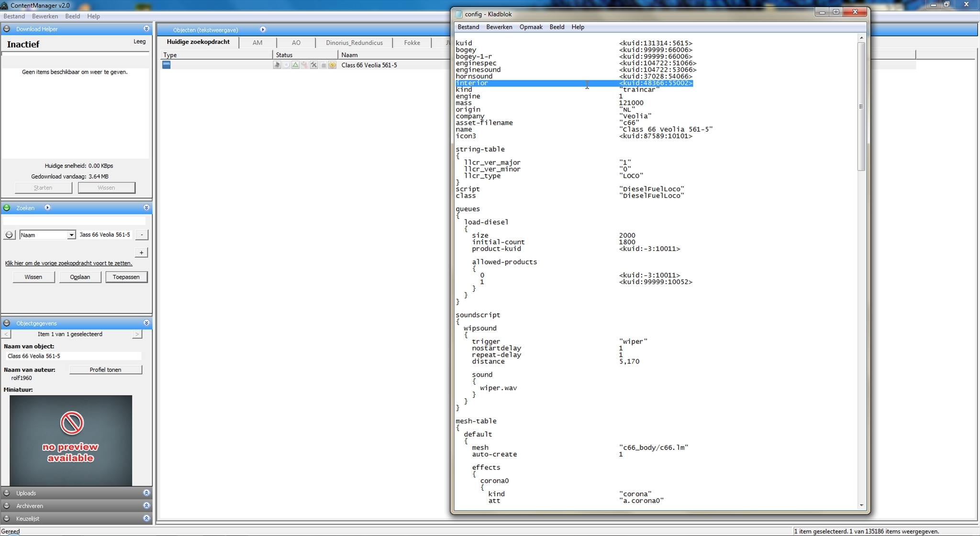
Task: Toggle the green status light on Zoeken panel
Action: pyautogui.click(x=7, y=208)
